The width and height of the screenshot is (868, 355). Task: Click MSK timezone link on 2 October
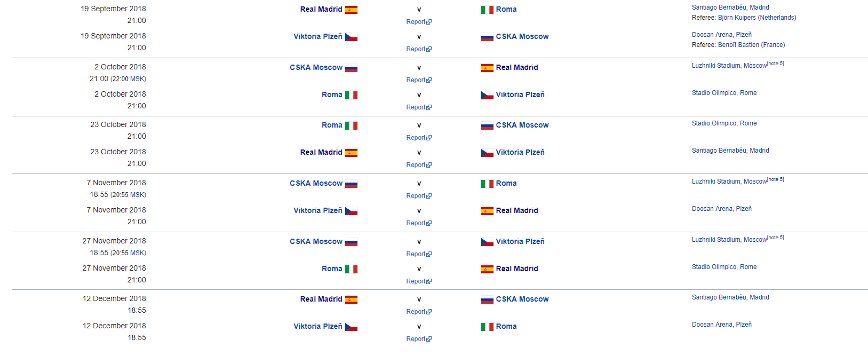coord(137,79)
